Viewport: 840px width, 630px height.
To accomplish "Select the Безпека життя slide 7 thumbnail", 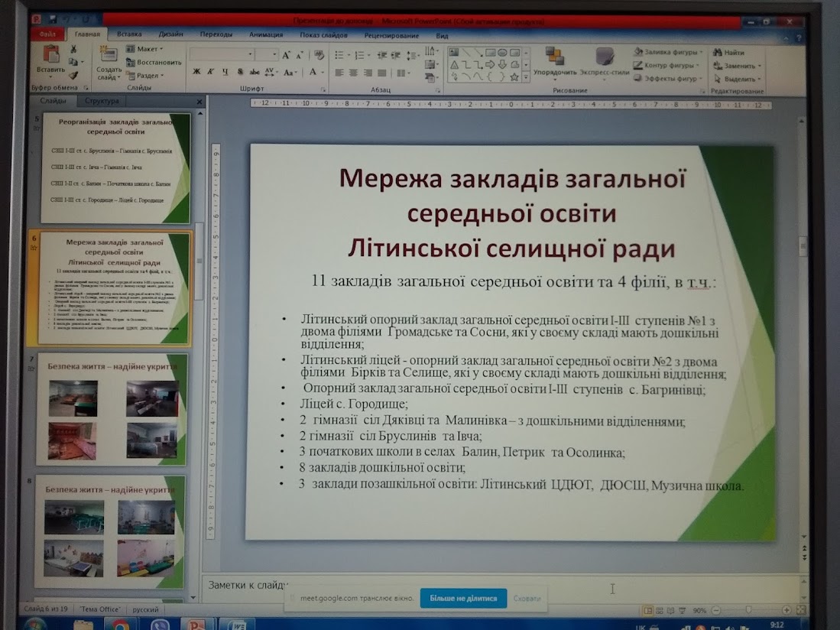I will 112,409.
